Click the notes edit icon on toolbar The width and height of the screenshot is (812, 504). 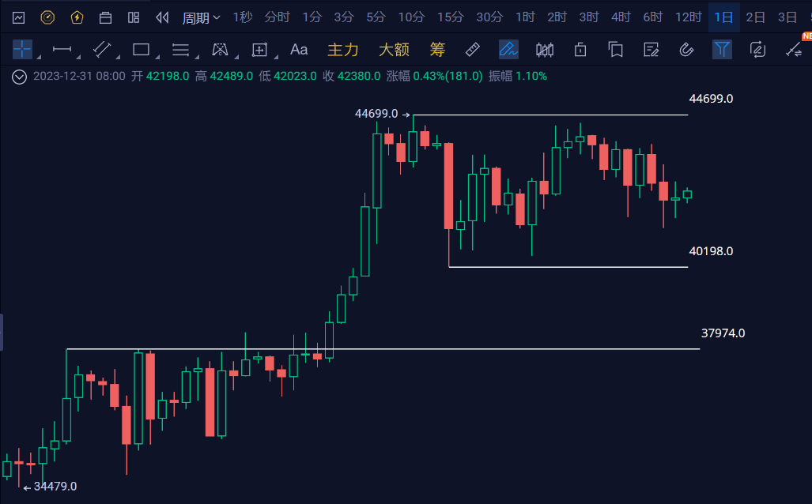tap(651, 49)
